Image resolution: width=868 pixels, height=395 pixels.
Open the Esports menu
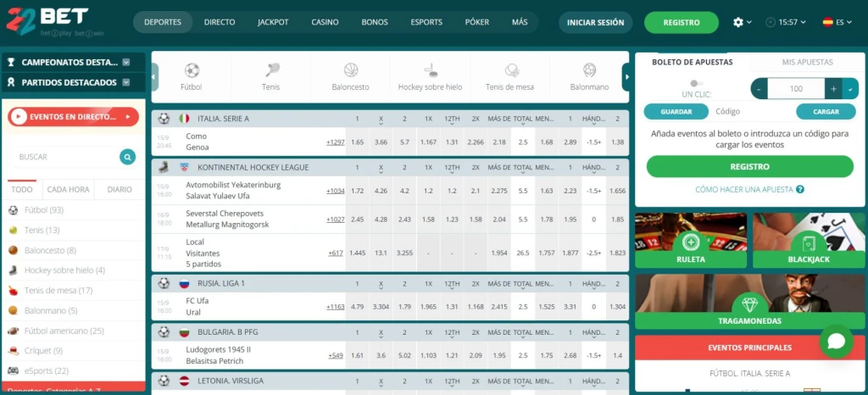coord(427,22)
